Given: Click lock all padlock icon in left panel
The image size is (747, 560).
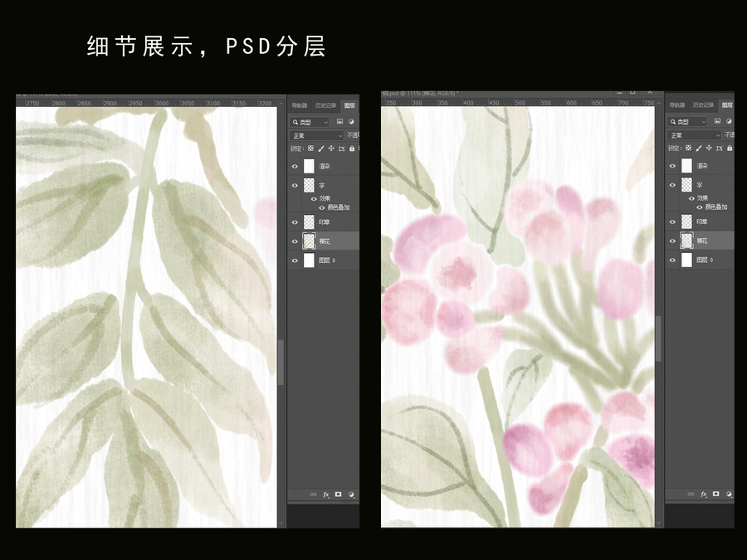Looking at the screenshot, I should 352,149.
